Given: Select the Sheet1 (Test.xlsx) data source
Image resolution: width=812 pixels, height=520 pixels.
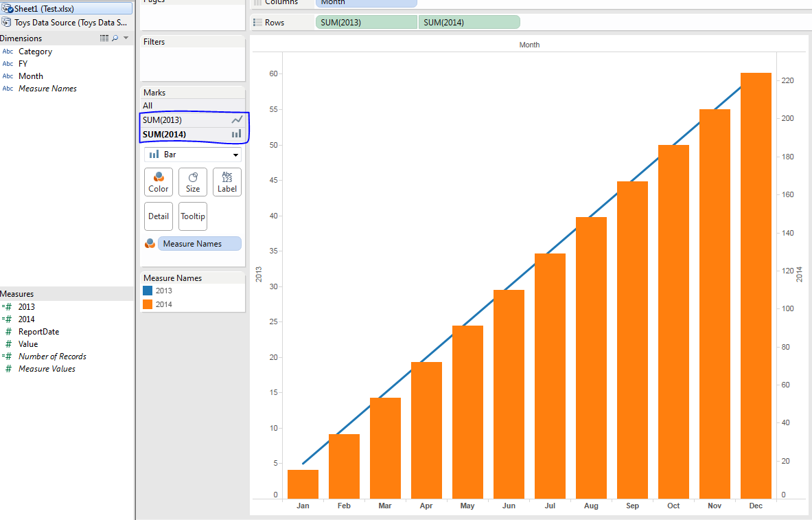Looking at the screenshot, I should (65, 8).
